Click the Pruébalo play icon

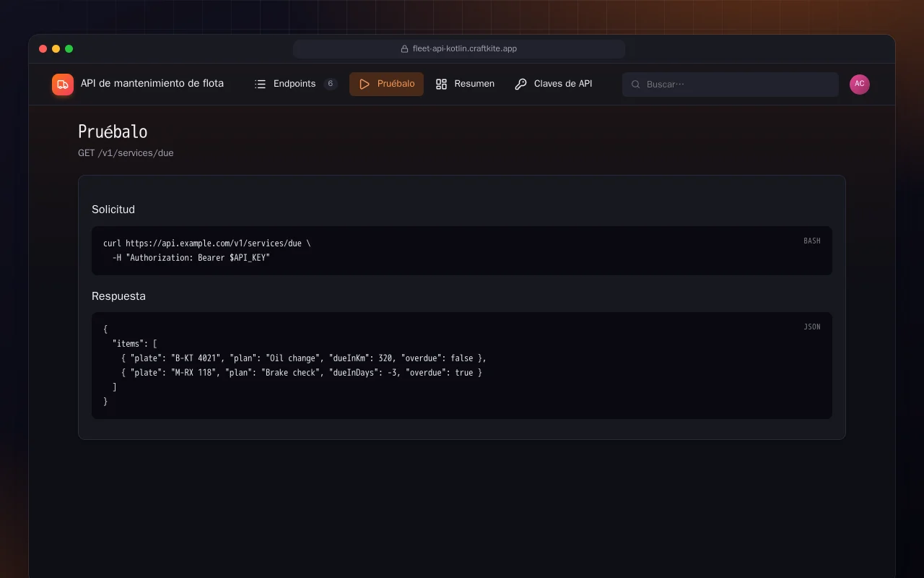click(x=365, y=84)
